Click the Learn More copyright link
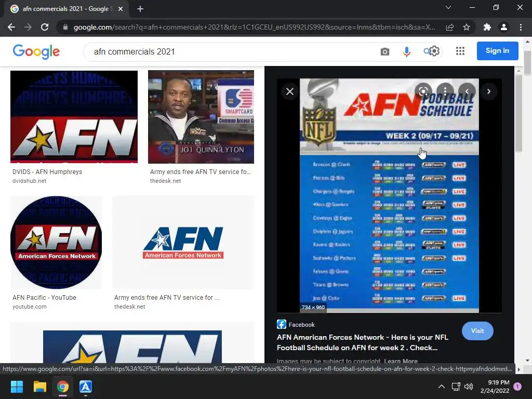Viewport: 532px width, 399px height. pos(401,361)
